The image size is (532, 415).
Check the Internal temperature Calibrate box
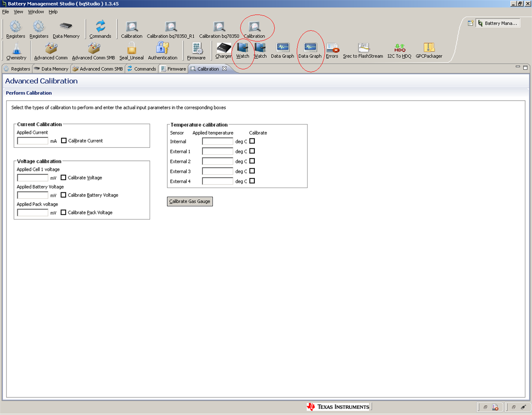[252, 141]
